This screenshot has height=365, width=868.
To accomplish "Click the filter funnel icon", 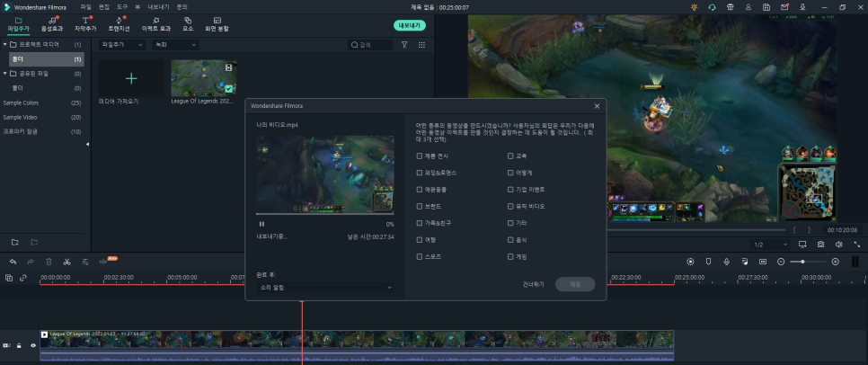I will click(404, 45).
